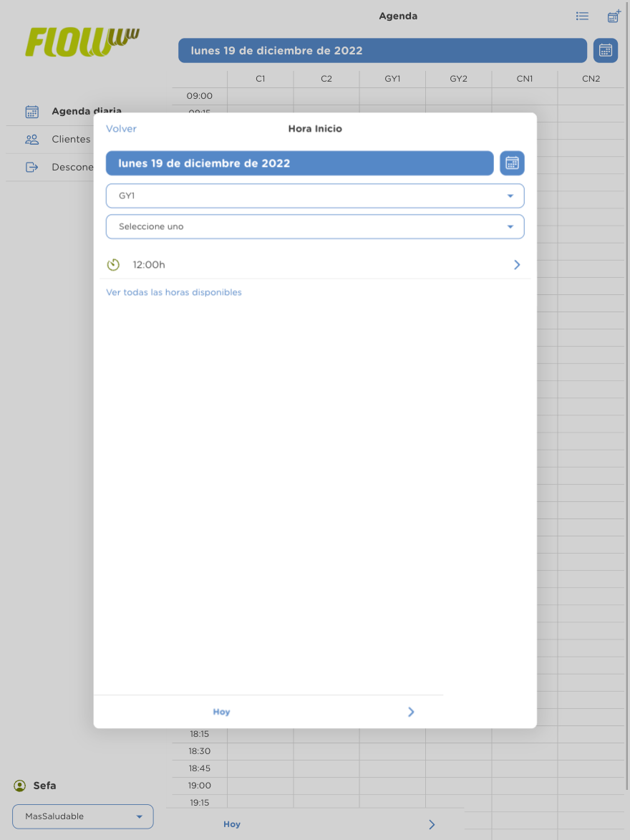Open the calendar picker icon in Hora Inicio dialog
This screenshot has width=630, height=840.
point(512,163)
